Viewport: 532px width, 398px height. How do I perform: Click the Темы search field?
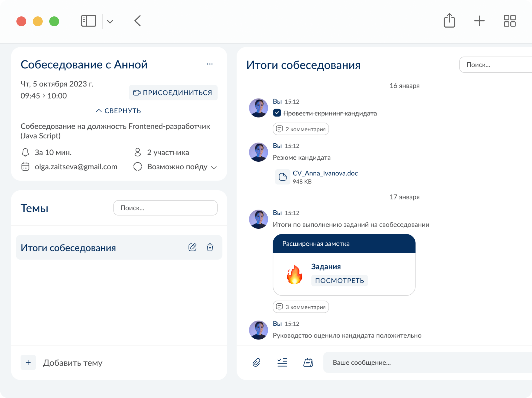tap(166, 208)
